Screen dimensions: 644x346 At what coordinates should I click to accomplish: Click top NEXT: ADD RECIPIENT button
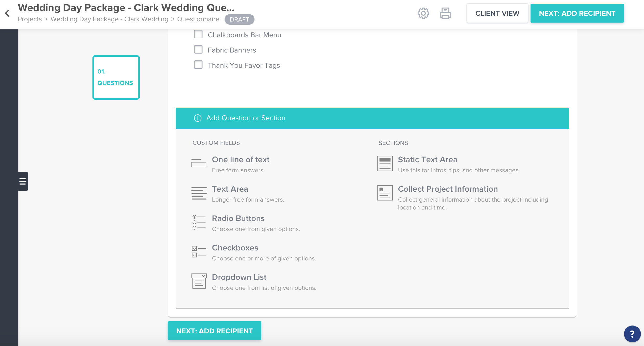point(577,13)
